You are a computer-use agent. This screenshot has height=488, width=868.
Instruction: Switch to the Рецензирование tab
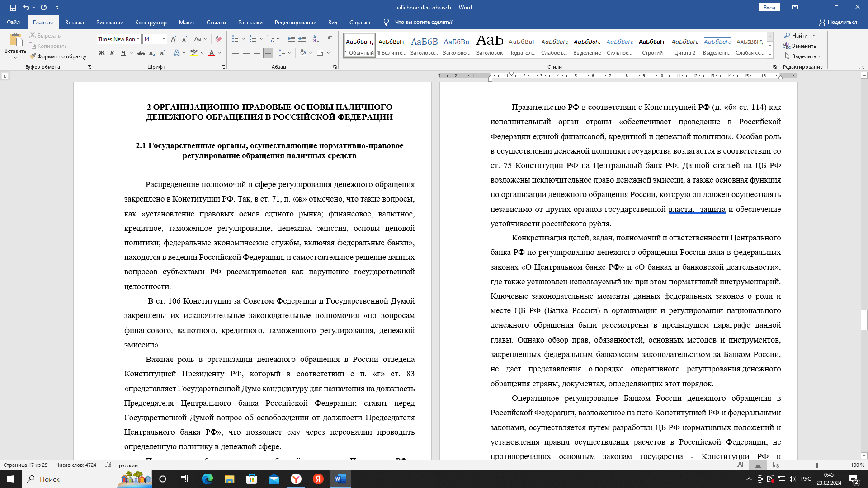pyautogui.click(x=296, y=22)
